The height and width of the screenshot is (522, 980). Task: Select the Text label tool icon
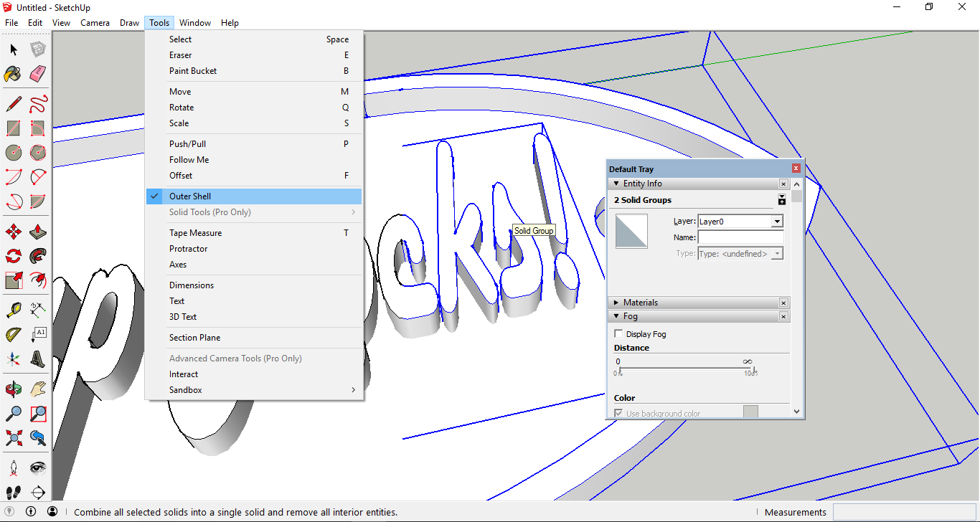point(38,335)
